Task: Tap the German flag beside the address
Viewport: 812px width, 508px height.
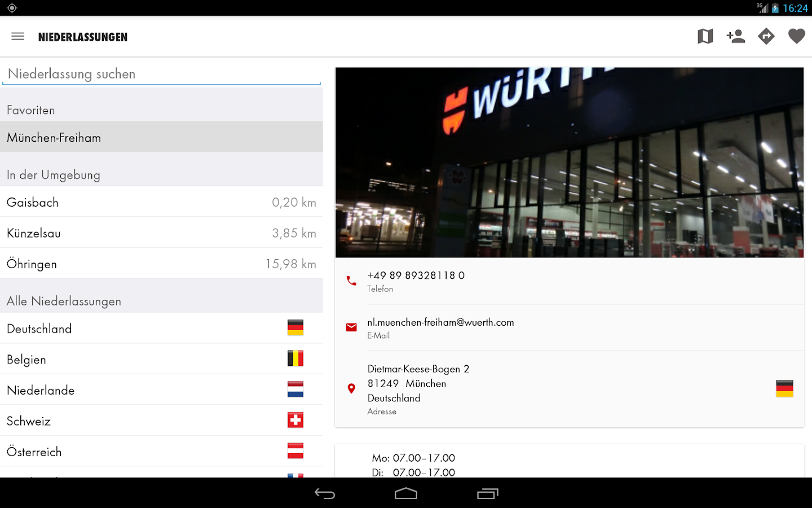Action: 784,388
